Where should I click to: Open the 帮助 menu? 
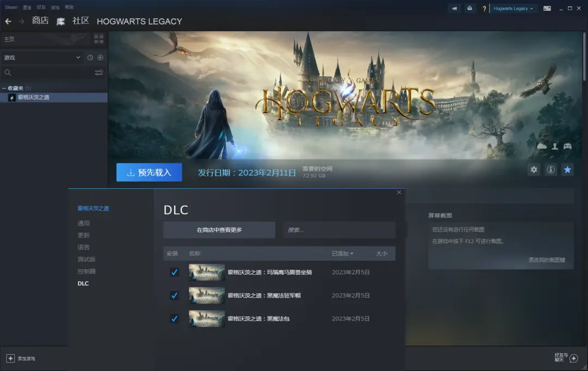click(x=69, y=7)
